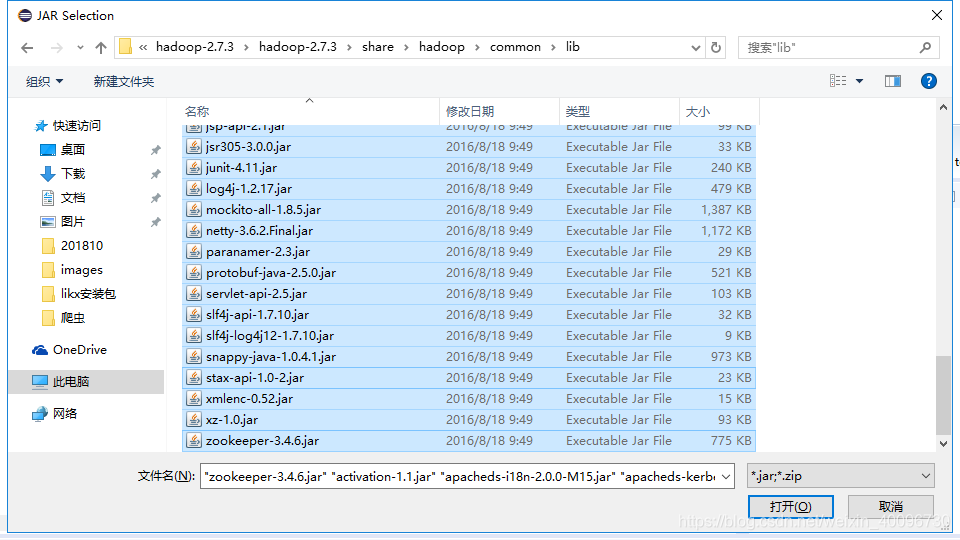This screenshot has width=960, height=540.
Task: Expand the address bar history dropdown
Action: pyautogui.click(x=696, y=48)
